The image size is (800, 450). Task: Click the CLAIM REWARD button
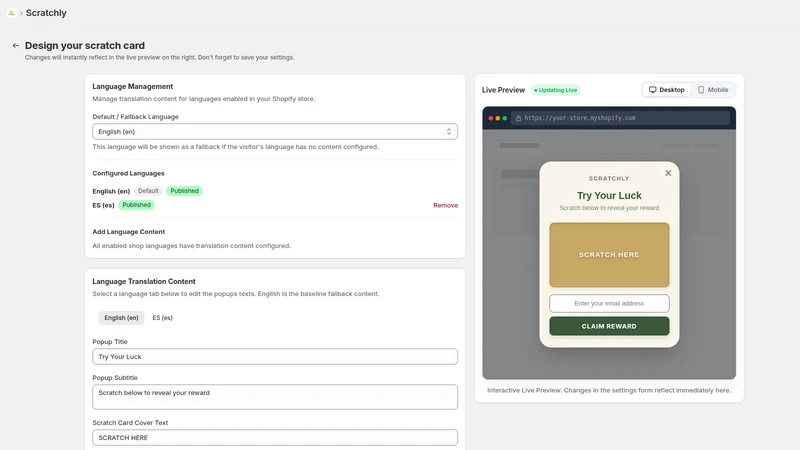tap(609, 326)
